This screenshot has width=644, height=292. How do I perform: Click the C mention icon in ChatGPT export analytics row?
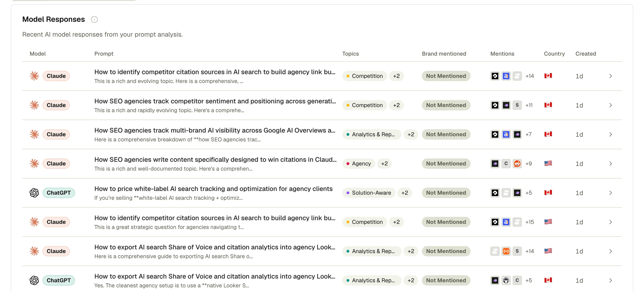[517, 280]
